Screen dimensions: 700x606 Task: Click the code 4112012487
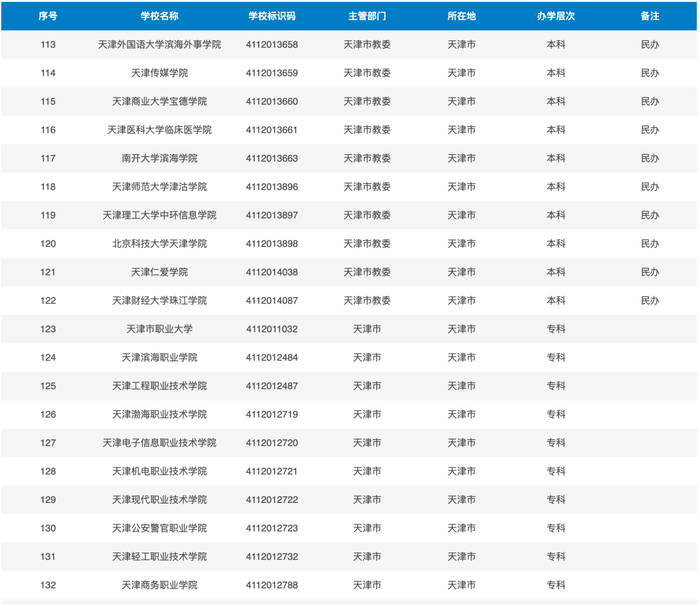[x=272, y=386]
